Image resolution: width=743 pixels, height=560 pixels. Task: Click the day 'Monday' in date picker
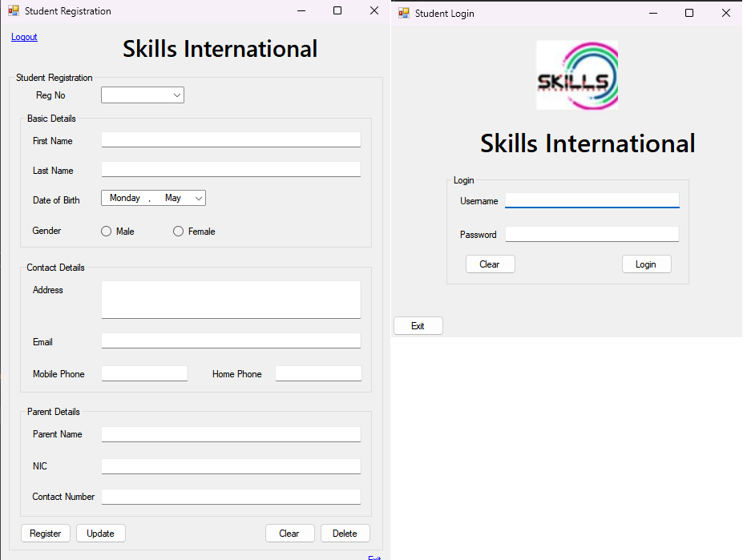pos(125,198)
